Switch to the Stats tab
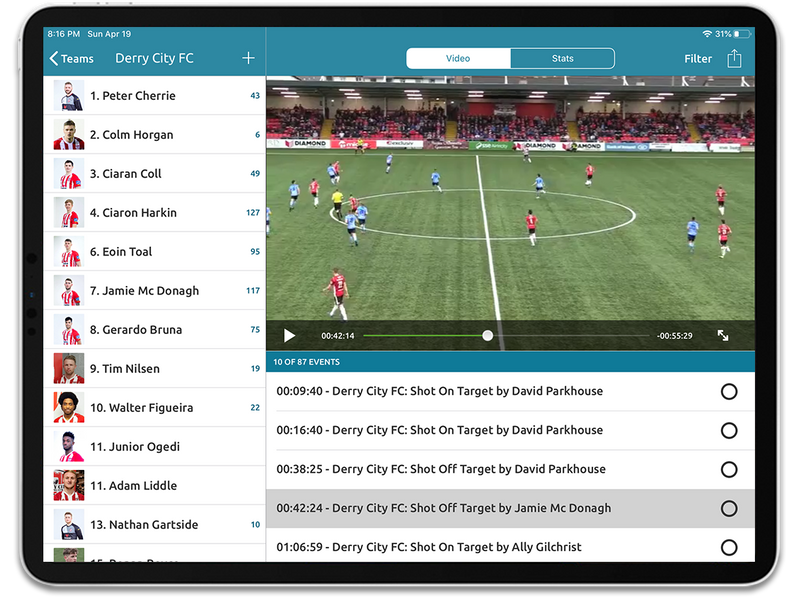800x598 pixels. pyautogui.click(x=560, y=58)
